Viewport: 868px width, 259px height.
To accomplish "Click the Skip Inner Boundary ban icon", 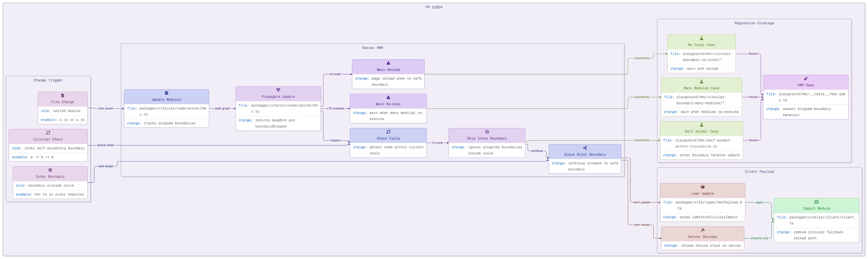I will (487, 132).
